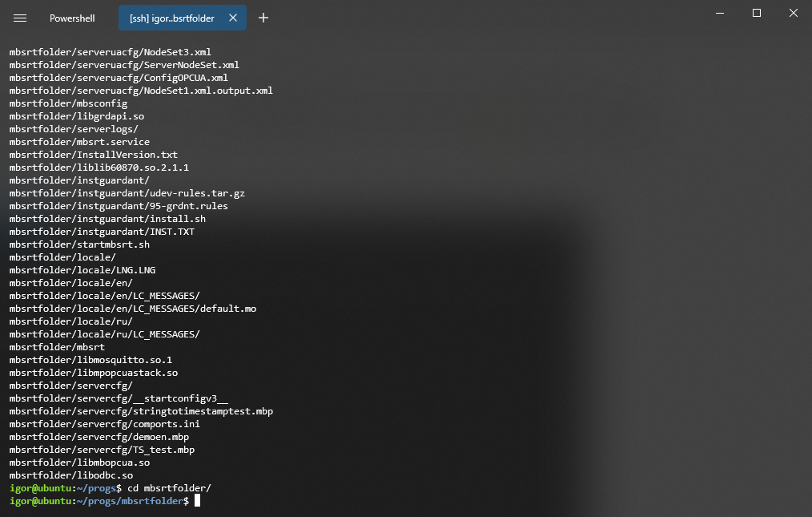Minimize the terminal window

coord(720,13)
